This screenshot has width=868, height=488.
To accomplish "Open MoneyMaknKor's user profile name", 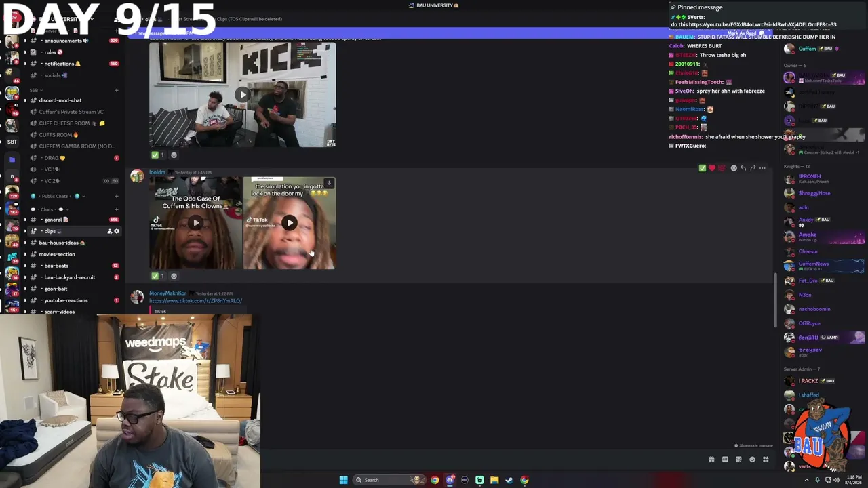I will [167, 293].
